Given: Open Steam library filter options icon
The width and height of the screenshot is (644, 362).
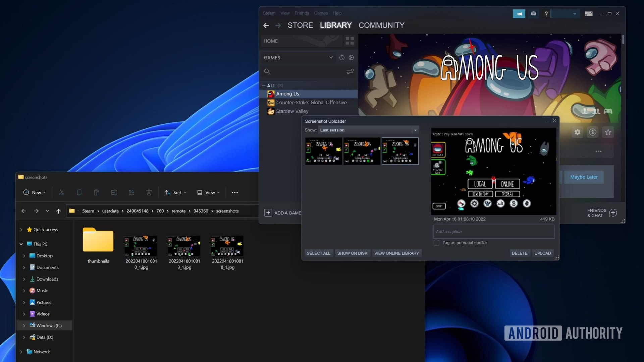Looking at the screenshot, I should 350,71.
